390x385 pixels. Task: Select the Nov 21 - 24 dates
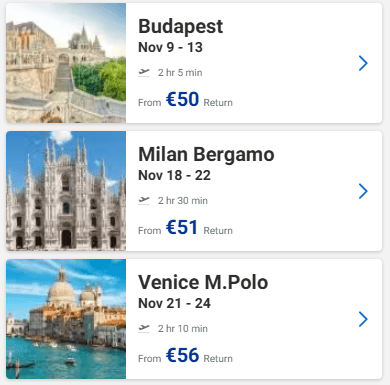[174, 303]
